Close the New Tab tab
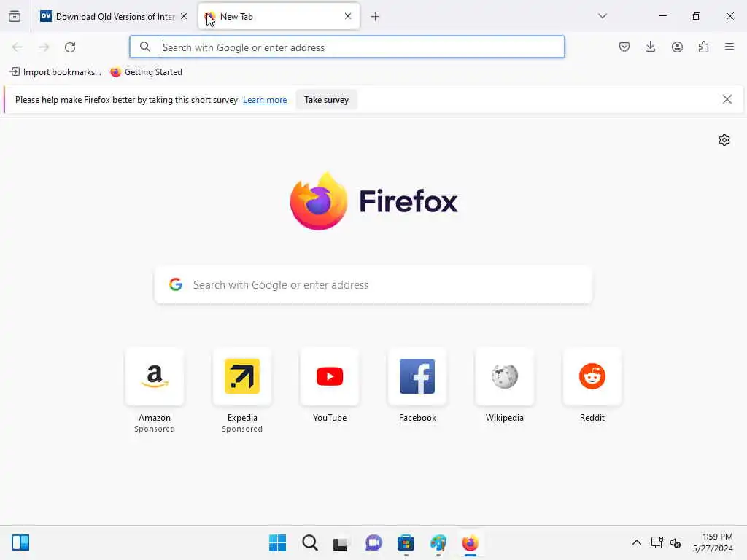 click(348, 16)
